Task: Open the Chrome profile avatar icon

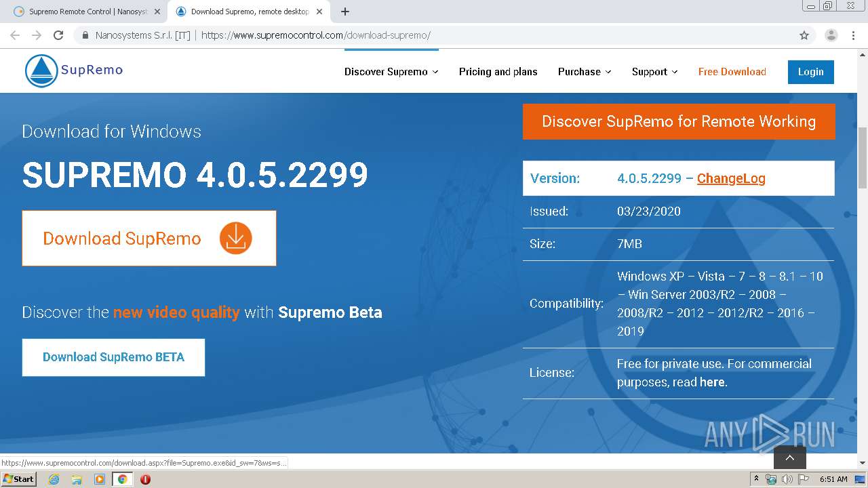Action: 831,35
